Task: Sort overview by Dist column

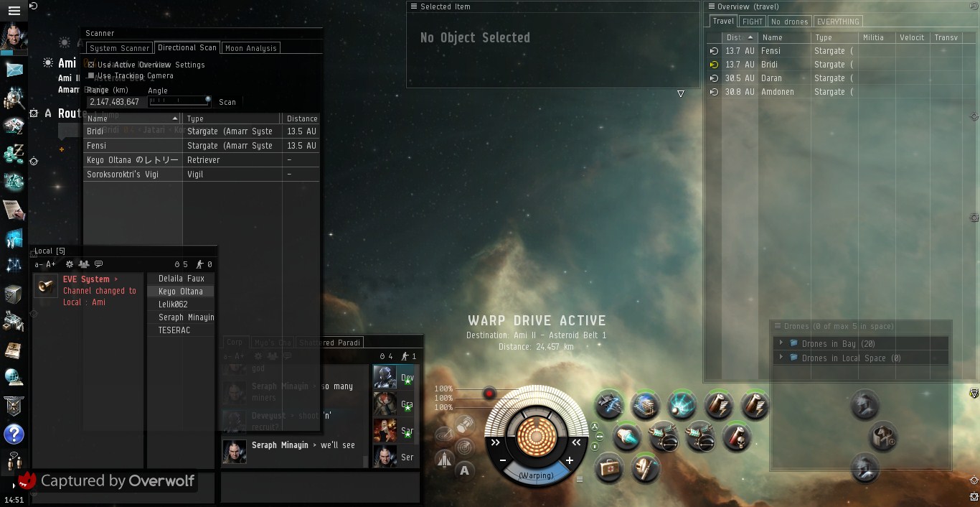Action: pyautogui.click(x=740, y=37)
